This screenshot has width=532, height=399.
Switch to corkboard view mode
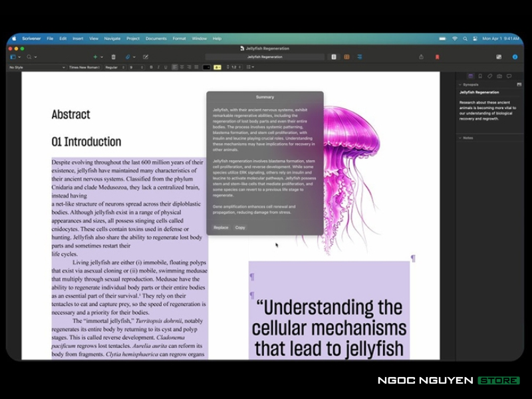346,57
